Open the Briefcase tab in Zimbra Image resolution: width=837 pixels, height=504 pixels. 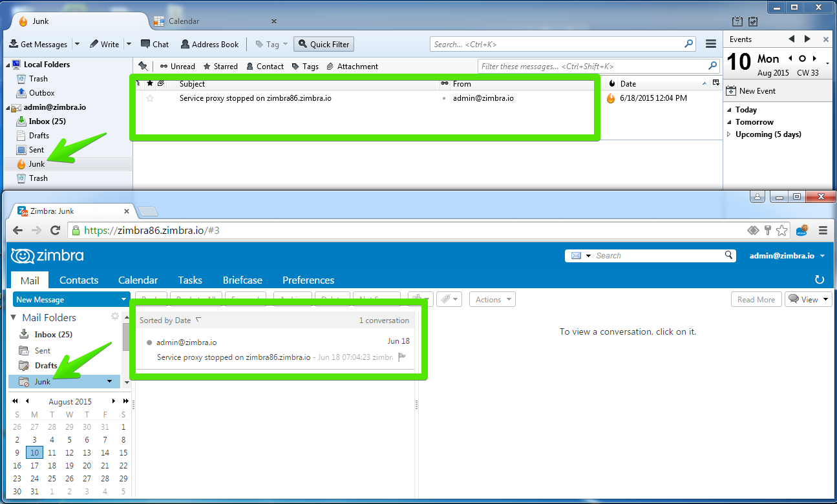click(x=242, y=280)
